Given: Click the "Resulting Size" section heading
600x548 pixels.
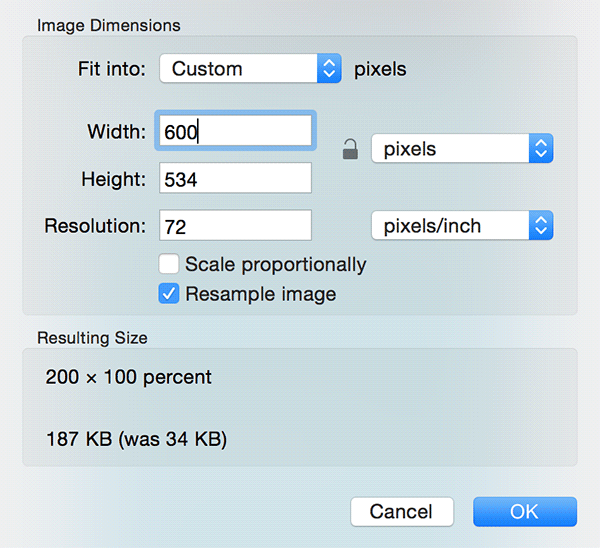Looking at the screenshot, I should [x=92, y=338].
